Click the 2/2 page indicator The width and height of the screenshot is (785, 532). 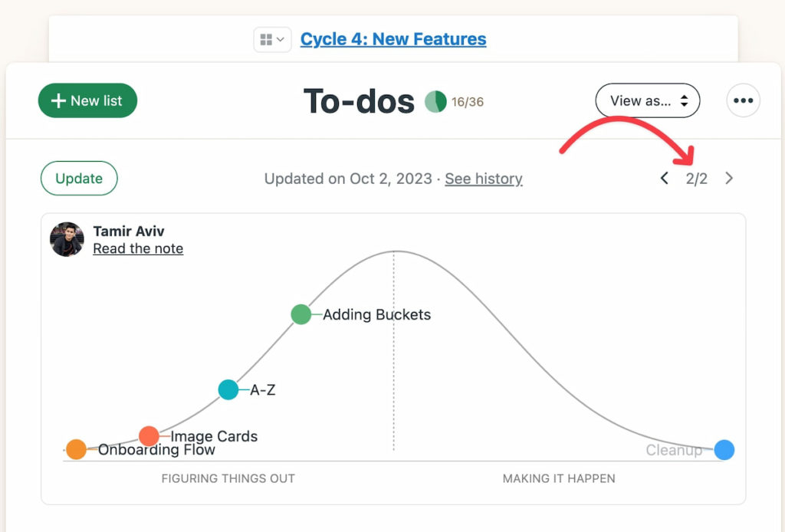point(697,179)
